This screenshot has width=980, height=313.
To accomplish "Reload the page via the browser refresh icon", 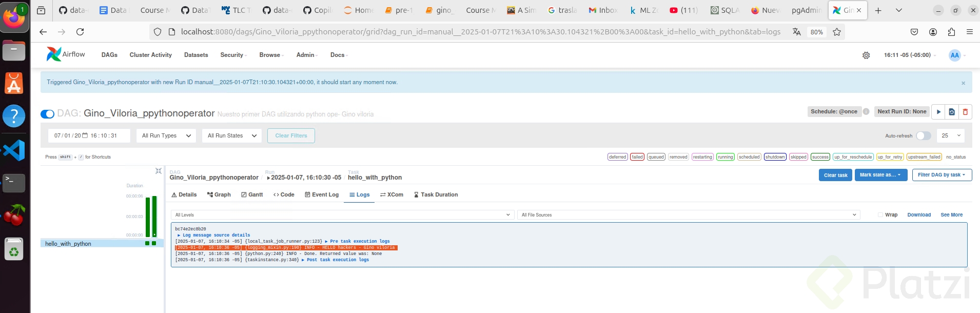I will click(x=80, y=32).
